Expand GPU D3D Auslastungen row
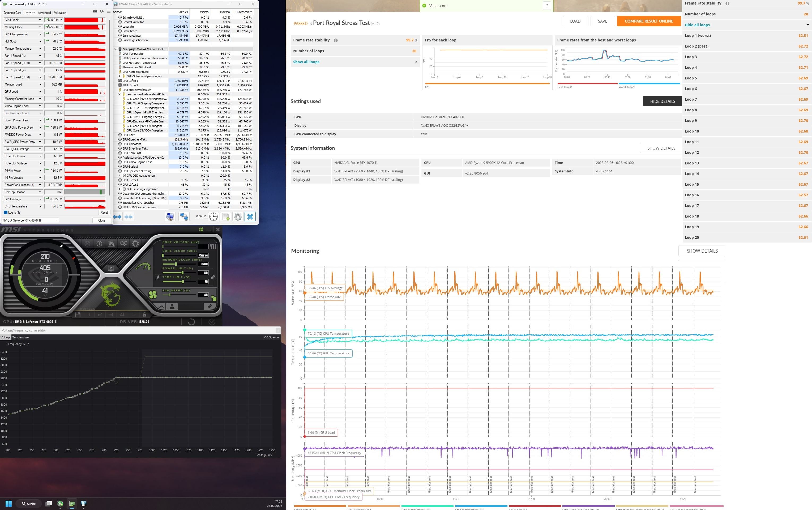The width and height of the screenshot is (812, 510). pyautogui.click(x=119, y=176)
